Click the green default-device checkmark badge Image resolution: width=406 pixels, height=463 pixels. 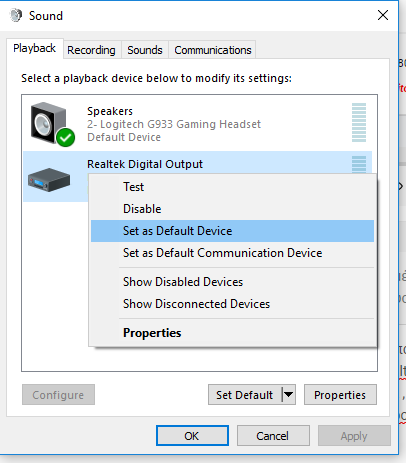coord(66,137)
